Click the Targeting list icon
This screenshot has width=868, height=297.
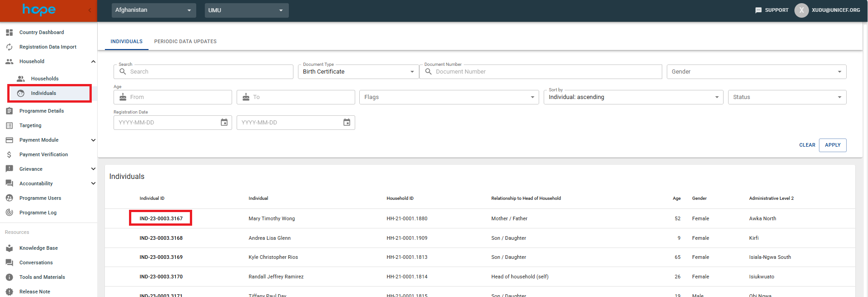tap(9, 125)
